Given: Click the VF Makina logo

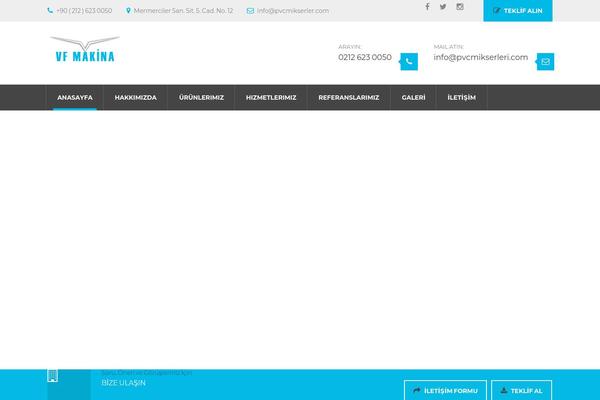Looking at the screenshot, I should 85,49.
